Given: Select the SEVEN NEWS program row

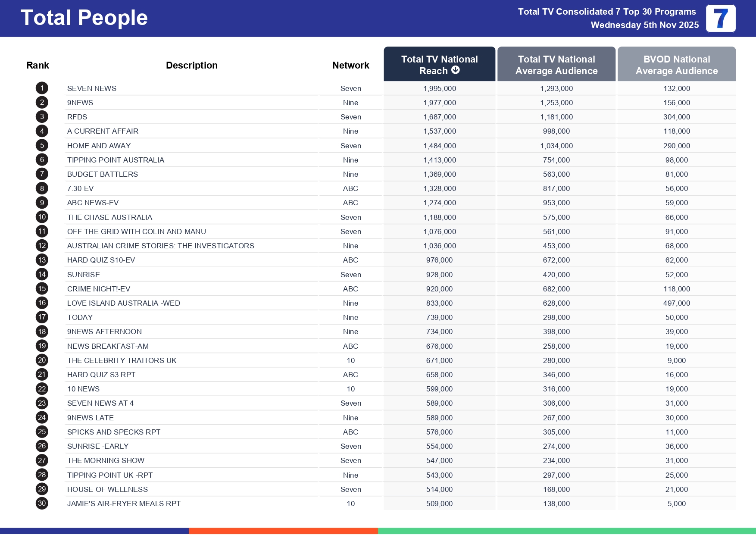Looking at the screenshot, I should pyautogui.click(x=92, y=88).
